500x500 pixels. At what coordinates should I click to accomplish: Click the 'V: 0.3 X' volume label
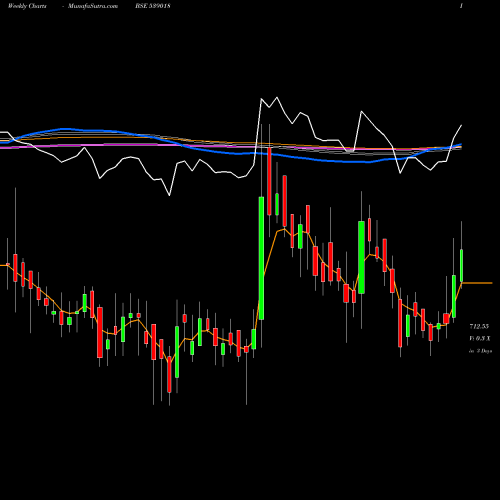point(480,338)
